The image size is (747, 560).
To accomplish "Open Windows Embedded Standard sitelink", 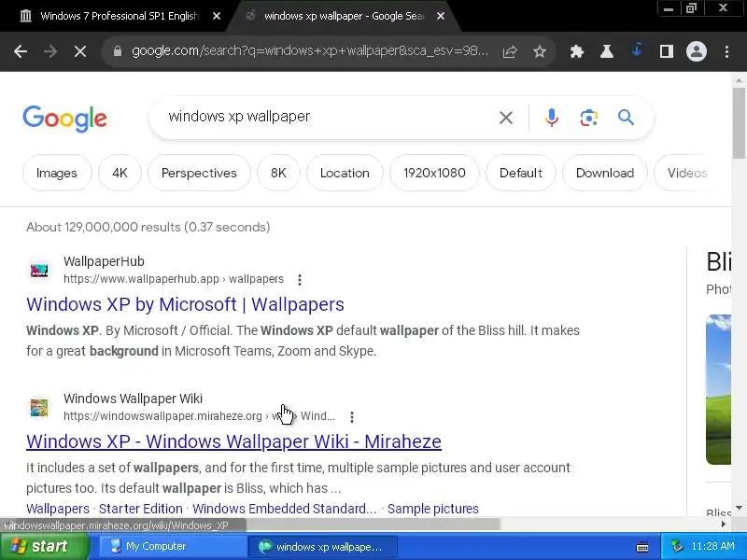I will (x=285, y=509).
